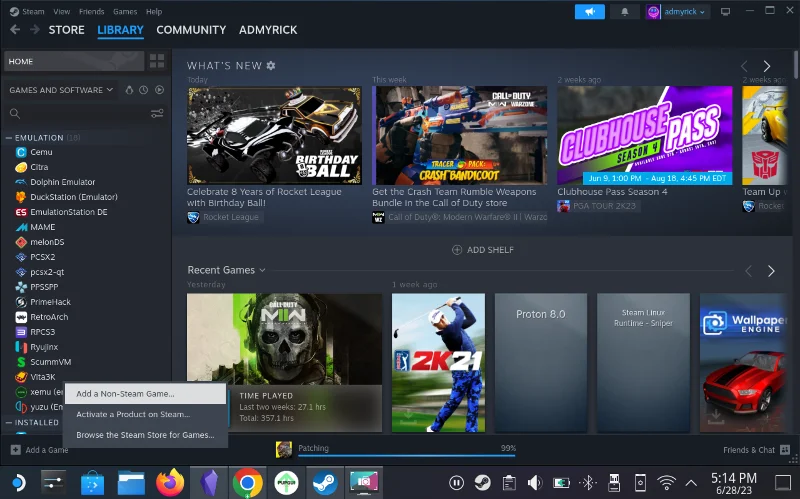Collapse the Emulation collection

9,138
